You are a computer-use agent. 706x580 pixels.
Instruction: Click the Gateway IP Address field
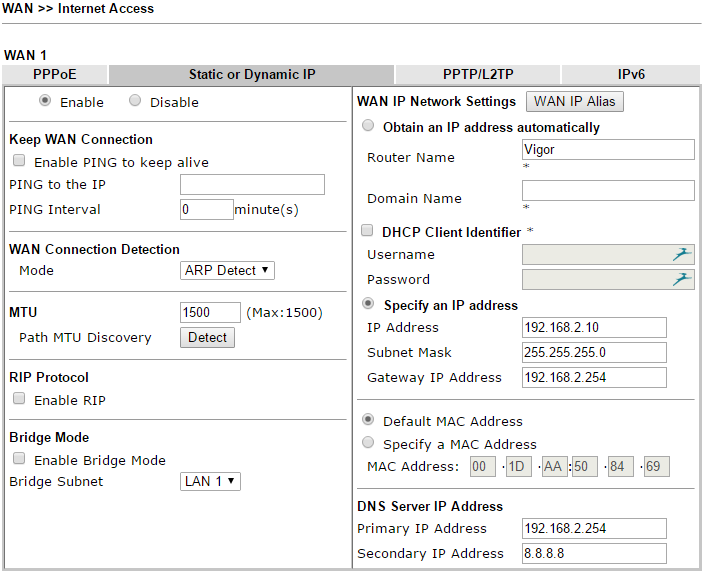click(x=594, y=377)
